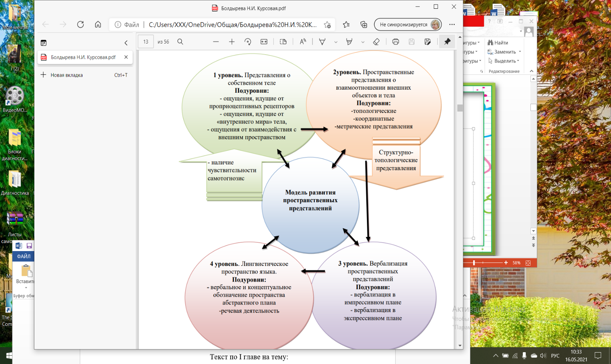Open Блоки диагности... desktop folder

click(15, 145)
